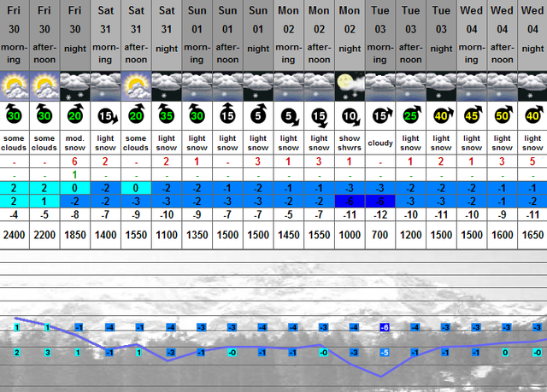The image size is (547, 392).
Task: Click the freezing level value 700
Action: (379, 235)
